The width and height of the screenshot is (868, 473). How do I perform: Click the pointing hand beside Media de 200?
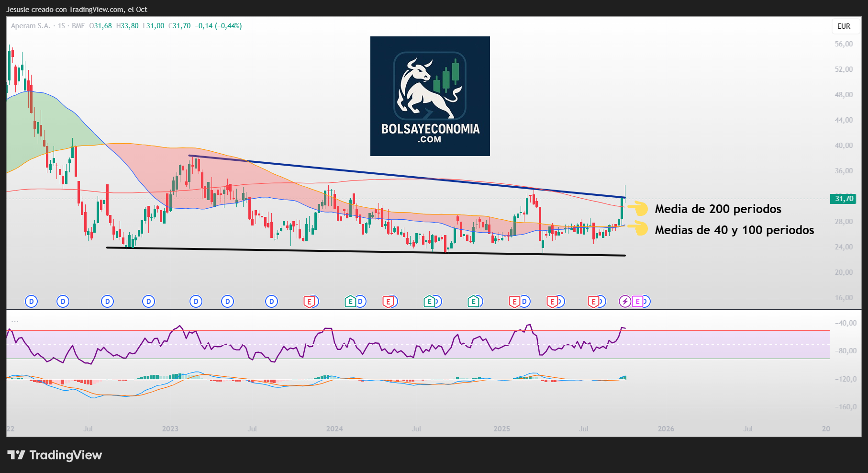click(637, 209)
